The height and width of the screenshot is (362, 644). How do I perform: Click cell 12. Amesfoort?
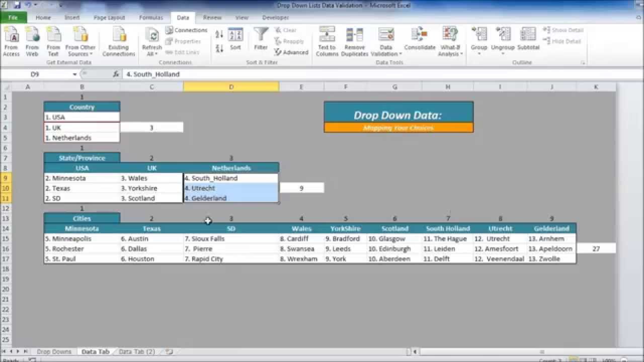coord(500,249)
